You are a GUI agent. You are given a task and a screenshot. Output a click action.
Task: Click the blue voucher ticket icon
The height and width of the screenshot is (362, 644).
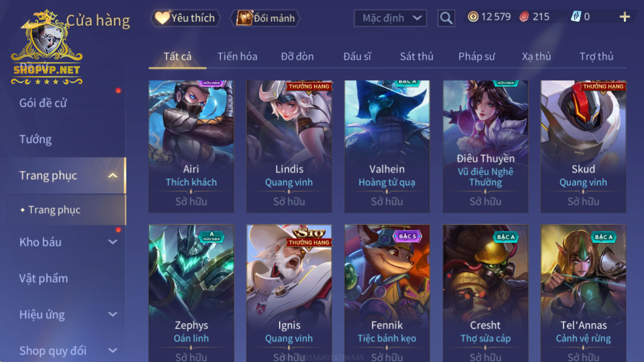576,17
